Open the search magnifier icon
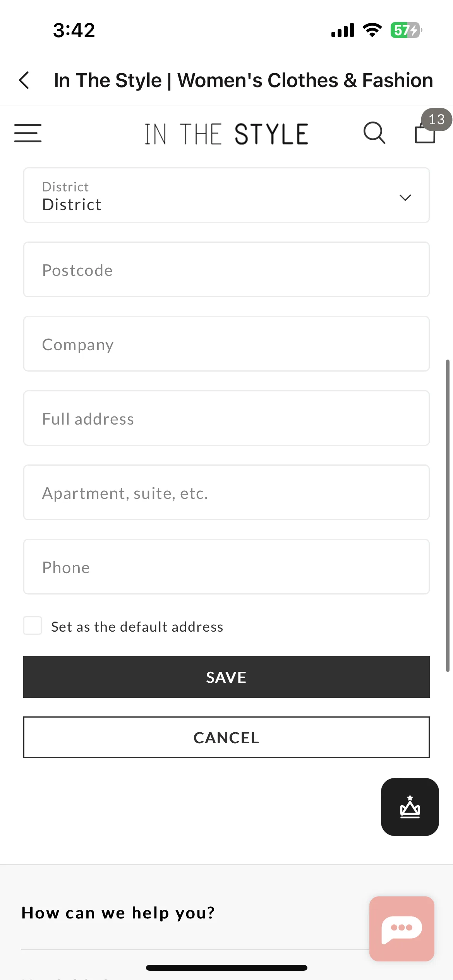 pos(374,133)
